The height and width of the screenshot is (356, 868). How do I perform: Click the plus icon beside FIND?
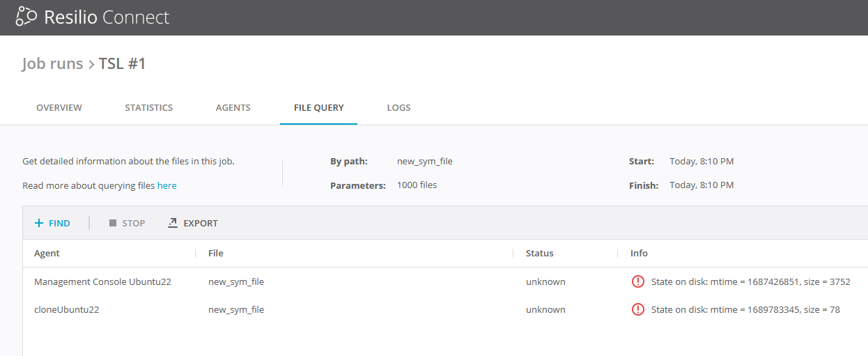tap(39, 224)
